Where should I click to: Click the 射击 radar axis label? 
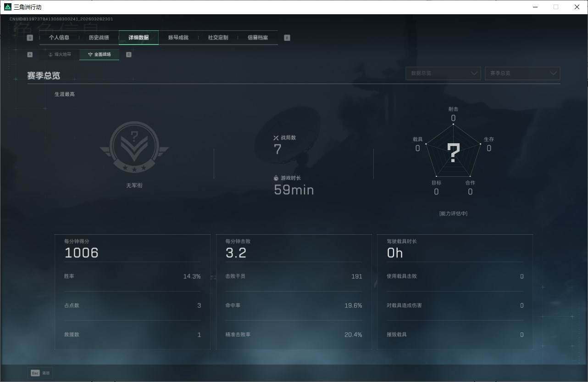[x=453, y=109]
